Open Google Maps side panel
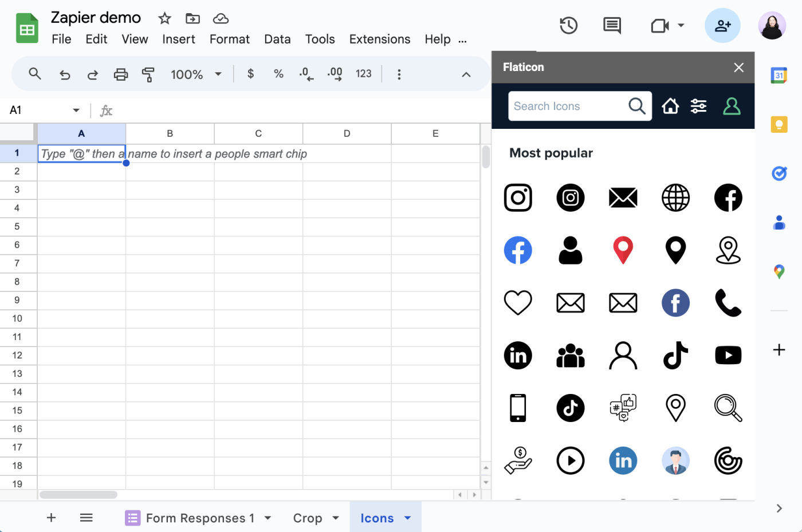Viewport: 802px width, 532px height. point(779,271)
